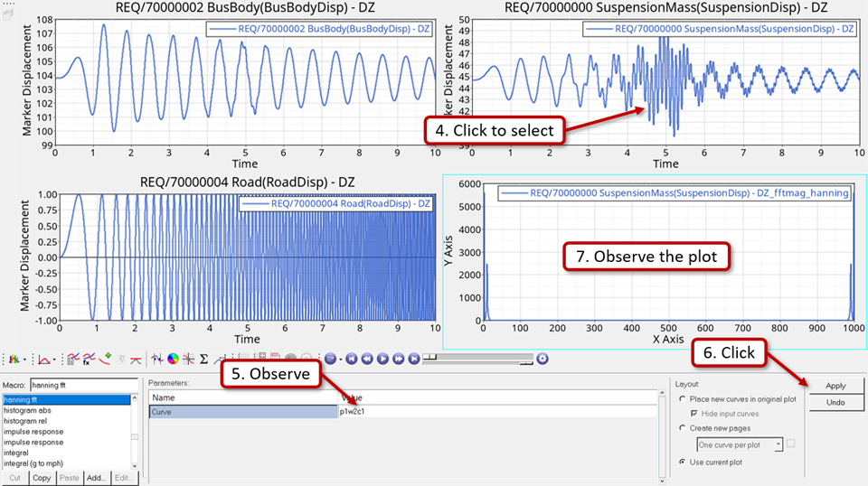Click the Undo button

[x=835, y=401]
